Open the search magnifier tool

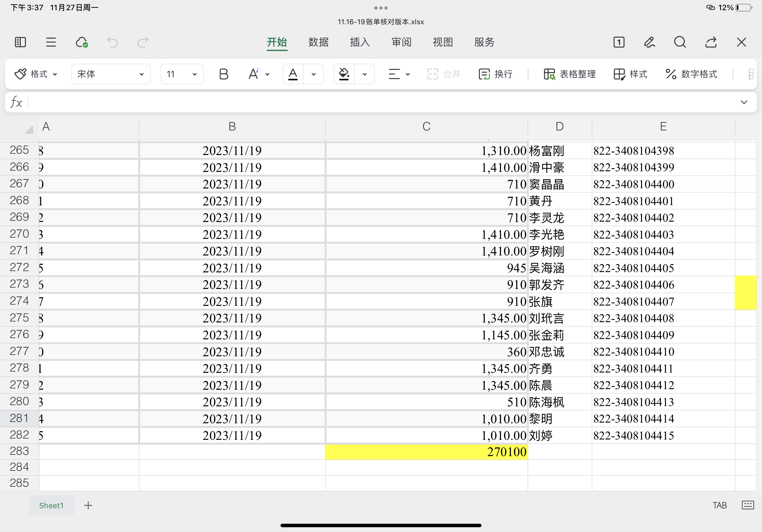tap(680, 42)
